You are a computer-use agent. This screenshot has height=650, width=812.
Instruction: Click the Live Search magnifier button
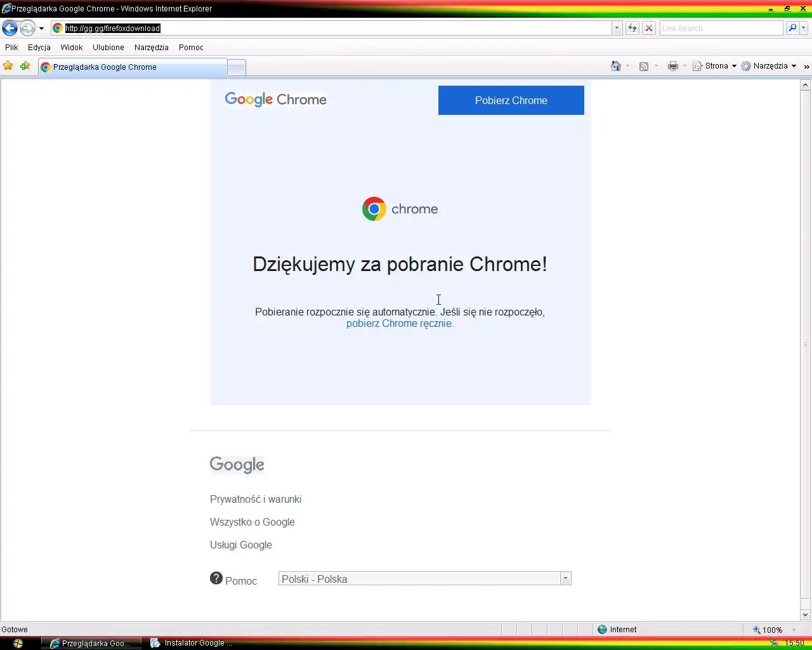[x=792, y=28]
